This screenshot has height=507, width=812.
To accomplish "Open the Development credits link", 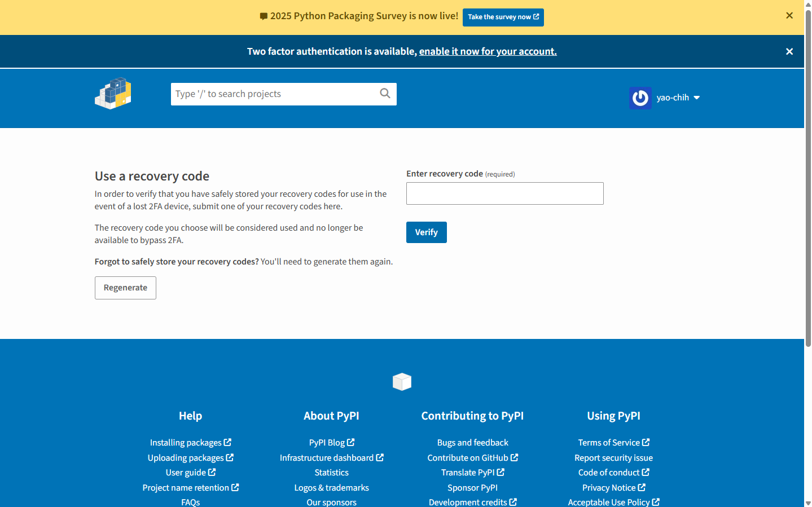I will 473,502.
